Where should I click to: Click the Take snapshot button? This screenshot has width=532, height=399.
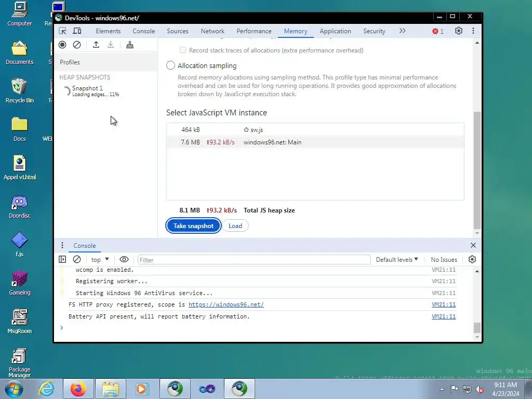(x=193, y=225)
